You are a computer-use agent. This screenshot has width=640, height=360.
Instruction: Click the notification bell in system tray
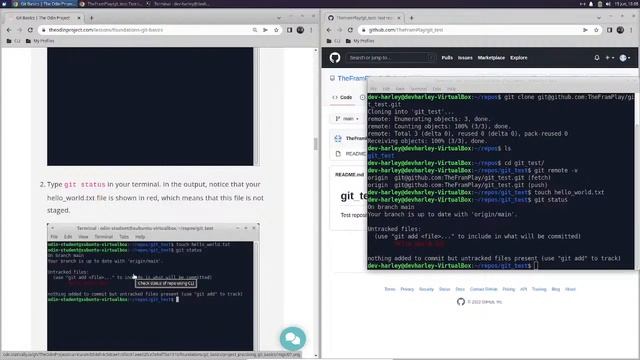[x=591, y=4]
